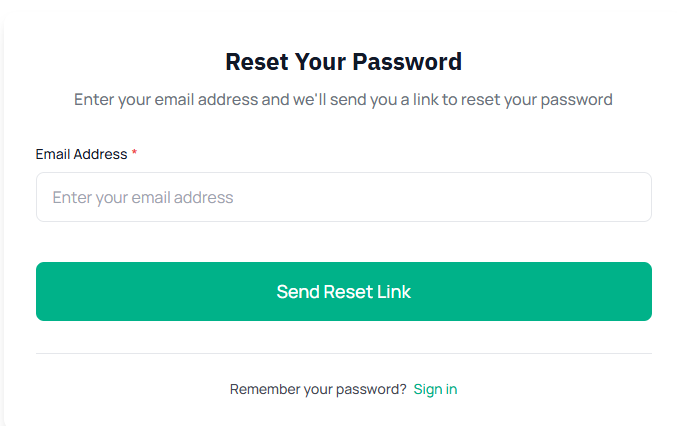Click the Remember your password text
The image size is (677, 426).
(318, 389)
